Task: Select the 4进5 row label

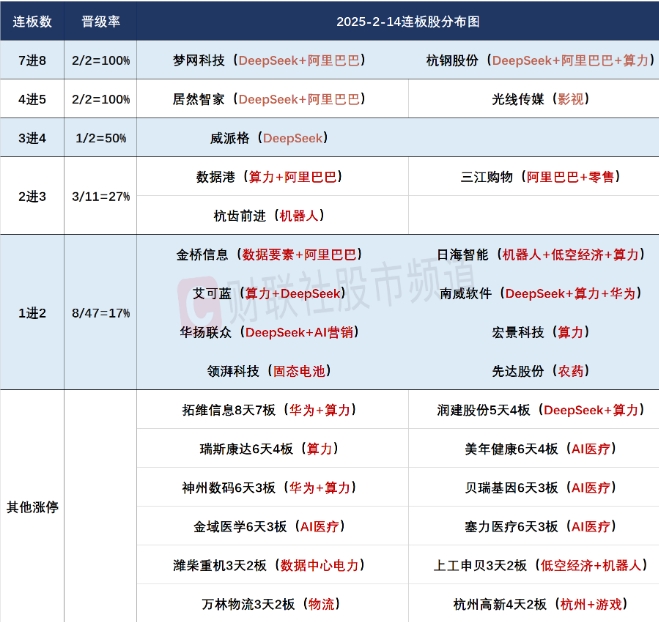Action: (32, 100)
